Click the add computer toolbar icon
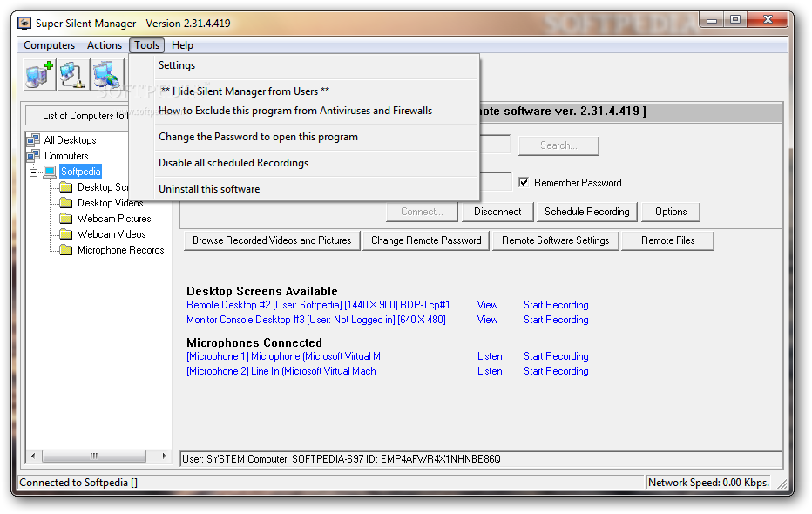This screenshot has height=514, width=812. click(x=40, y=75)
